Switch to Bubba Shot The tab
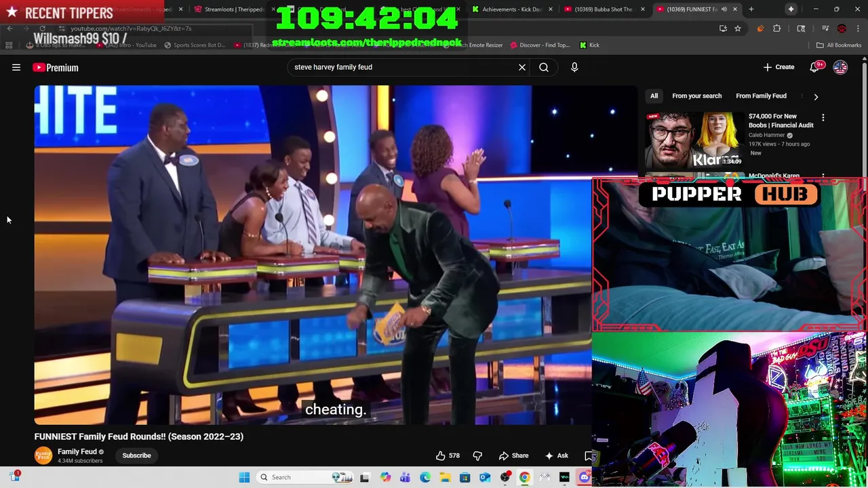868x488 pixels. coord(603,9)
